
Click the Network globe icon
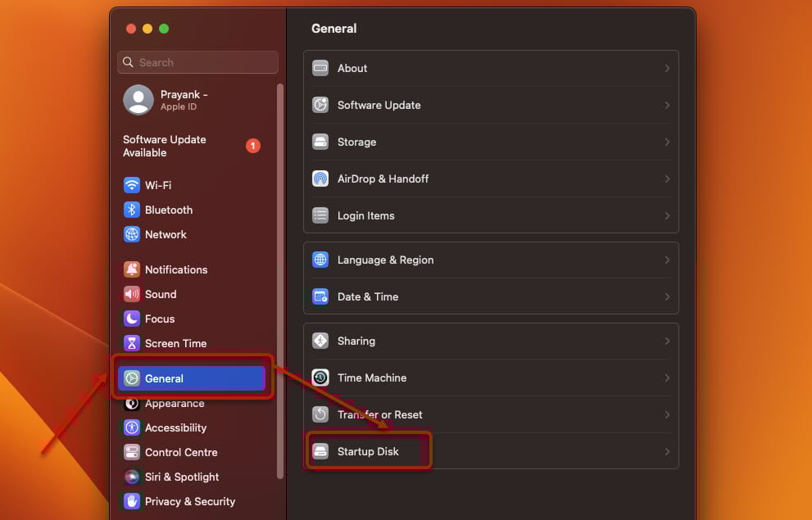coord(132,234)
